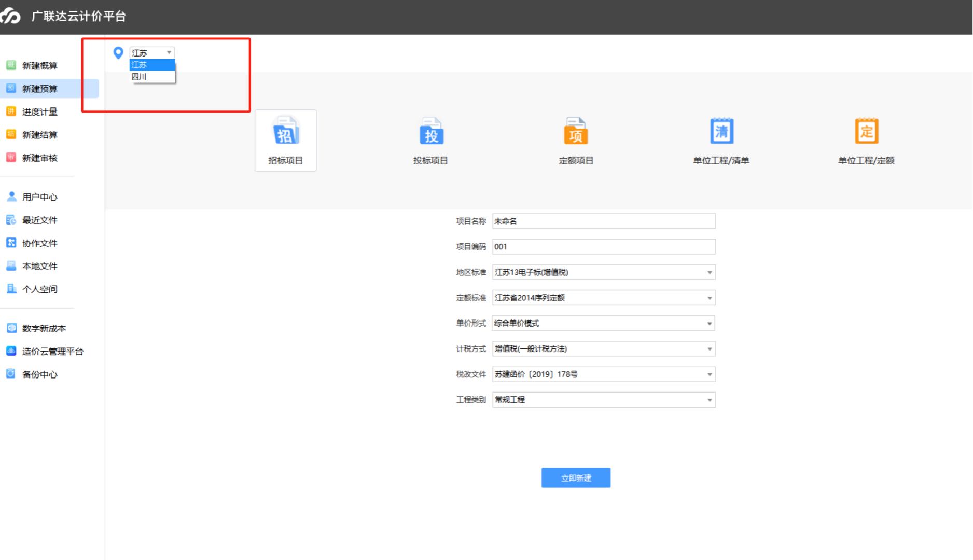Click the 进度计量 sidebar icon
The width and height of the screenshot is (973, 560).
pos(11,111)
